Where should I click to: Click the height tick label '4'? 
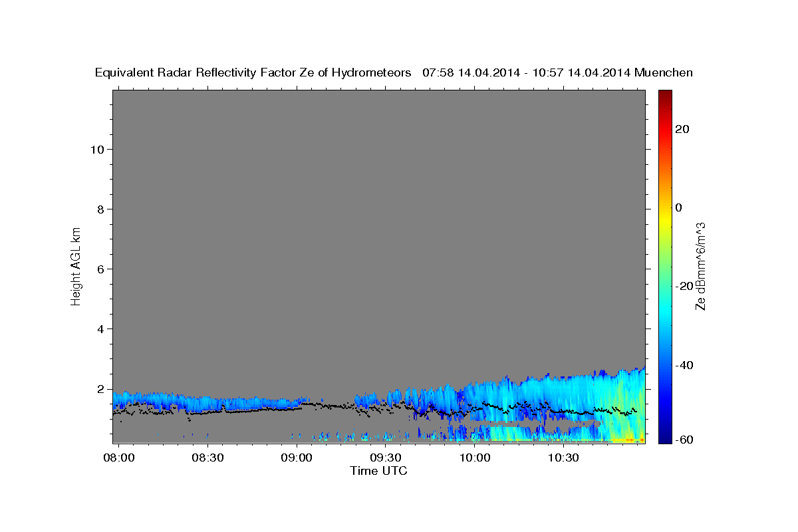pyautogui.click(x=100, y=329)
